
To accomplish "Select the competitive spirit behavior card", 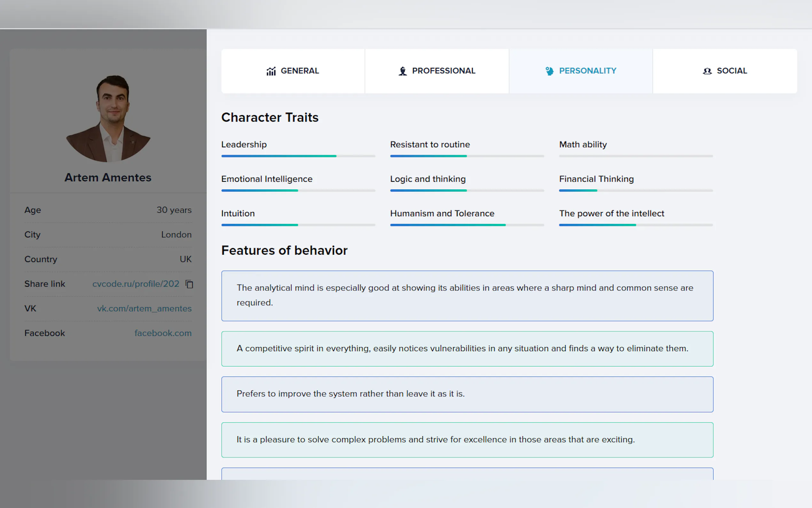I will [x=467, y=348].
